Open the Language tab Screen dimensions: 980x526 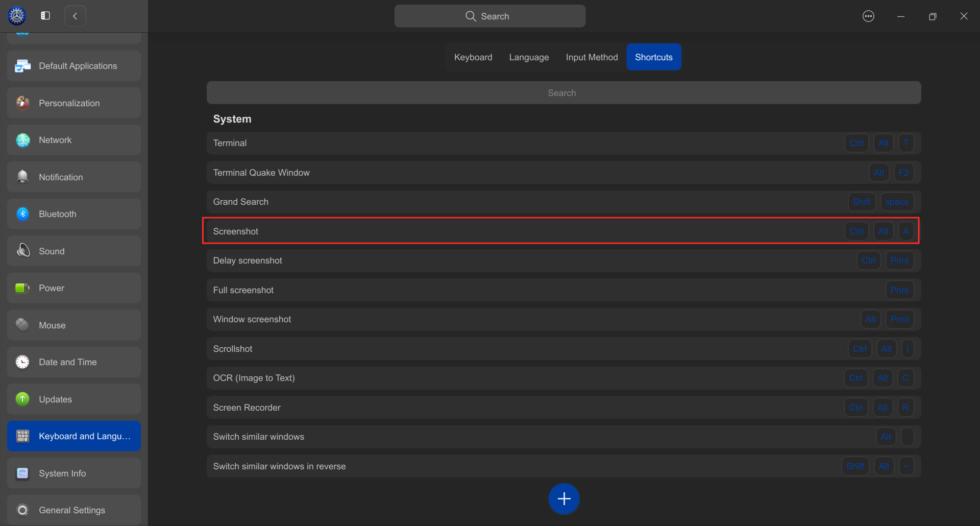[529, 57]
